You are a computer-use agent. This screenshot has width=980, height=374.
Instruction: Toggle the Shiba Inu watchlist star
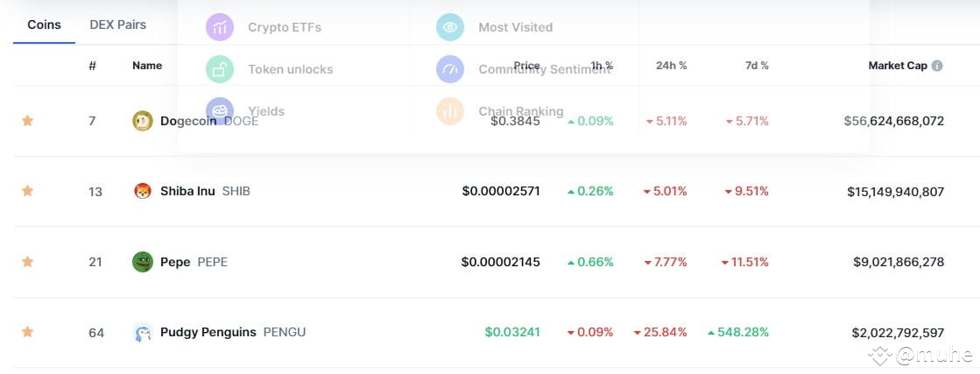click(27, 191)
